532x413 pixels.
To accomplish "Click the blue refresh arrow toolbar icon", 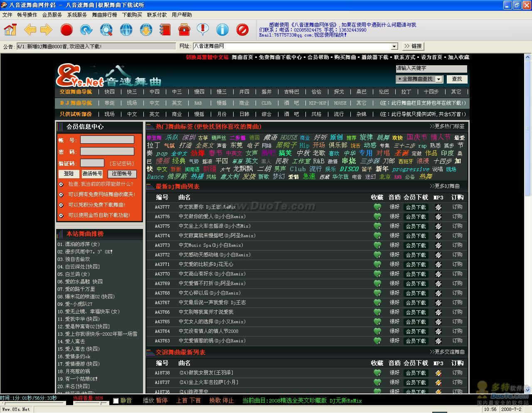I will tap(86, 29).
